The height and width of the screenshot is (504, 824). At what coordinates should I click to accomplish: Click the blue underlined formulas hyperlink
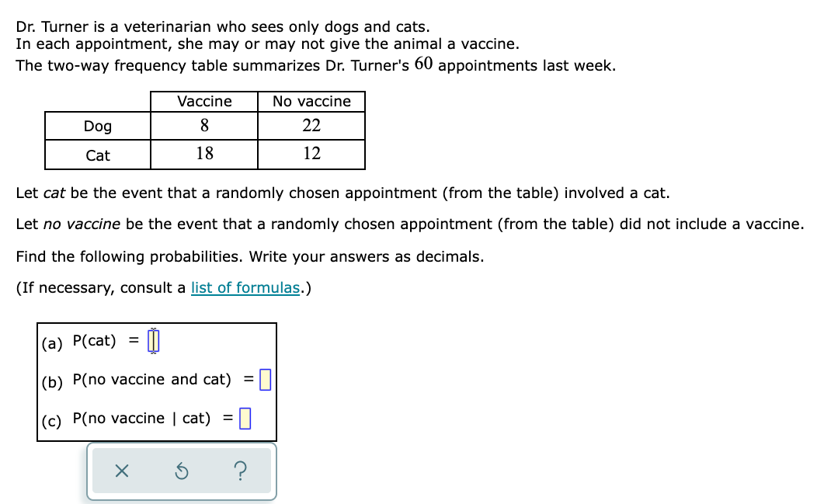click(x=246, y=287)
